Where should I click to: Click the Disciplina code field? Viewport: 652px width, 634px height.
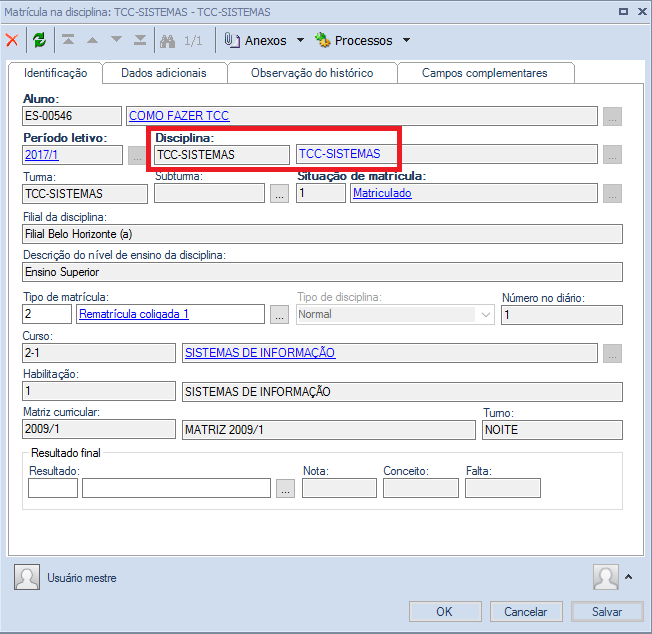pos(222,155)
